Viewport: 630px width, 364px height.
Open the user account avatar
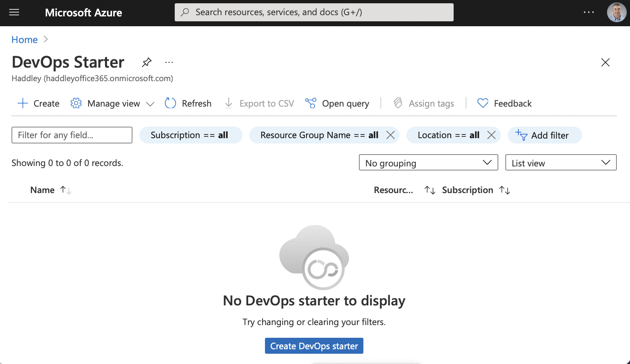click(616, 12)
